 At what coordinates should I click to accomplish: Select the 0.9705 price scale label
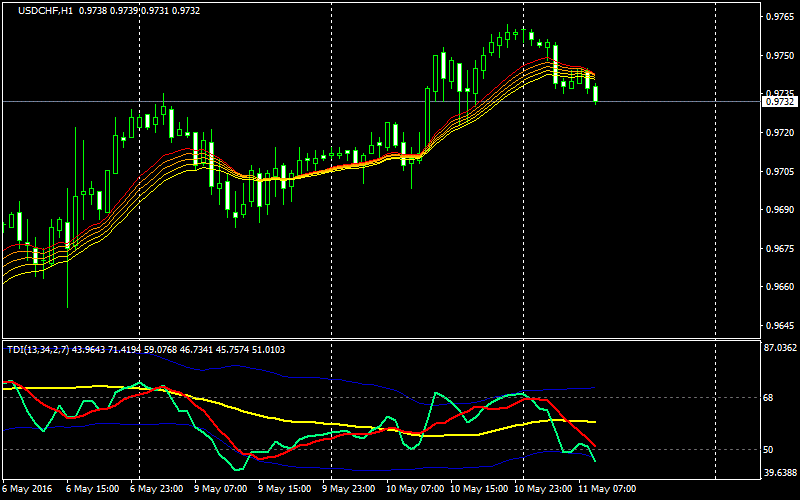pos(778,171)
